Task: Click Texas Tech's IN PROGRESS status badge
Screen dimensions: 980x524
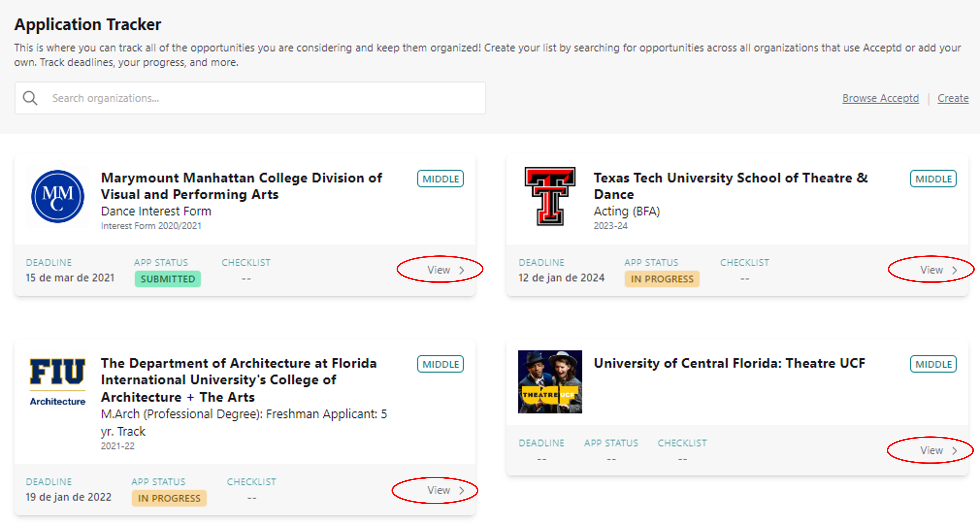Action: click(x=662, y=279)
